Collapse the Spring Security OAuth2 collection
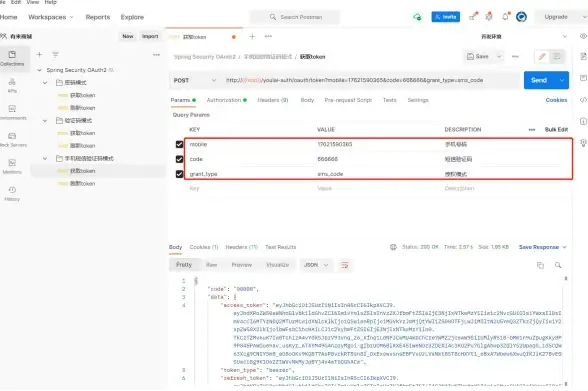Viewport: 588px width, 391px height. pyautogui.click(x=39, y=70)
